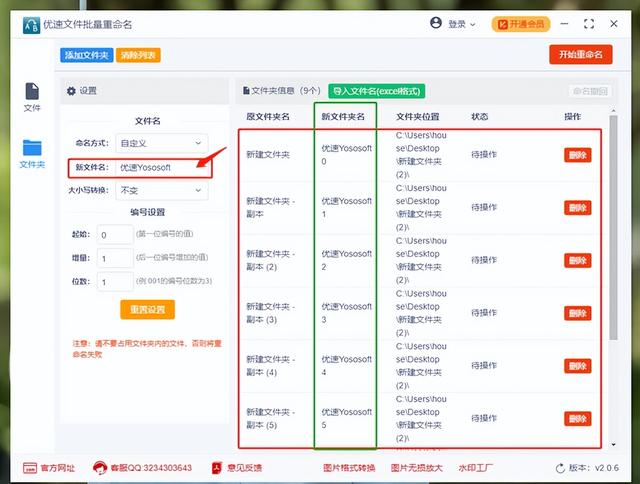640x484 pixels.
Task: Open the 图片格式转换 image format link
Action: 349,468
